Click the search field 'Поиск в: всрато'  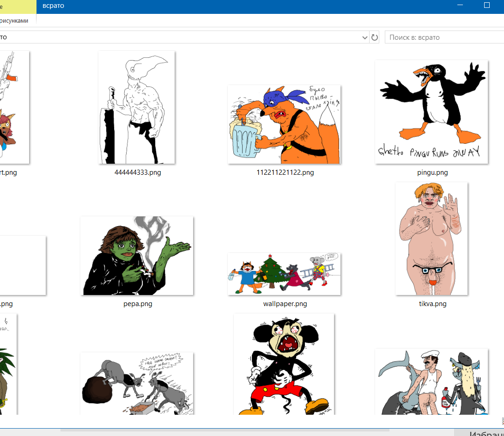(444, 37)
